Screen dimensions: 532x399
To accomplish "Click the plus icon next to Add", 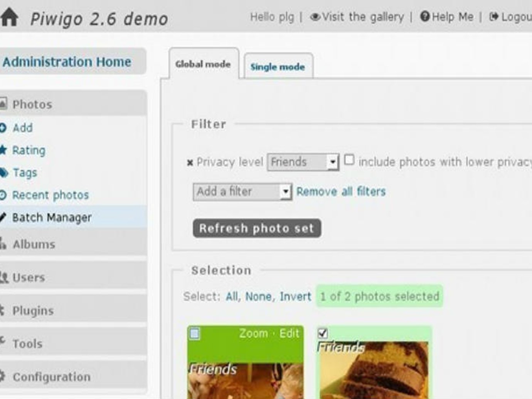I will [x=3, y=128].
